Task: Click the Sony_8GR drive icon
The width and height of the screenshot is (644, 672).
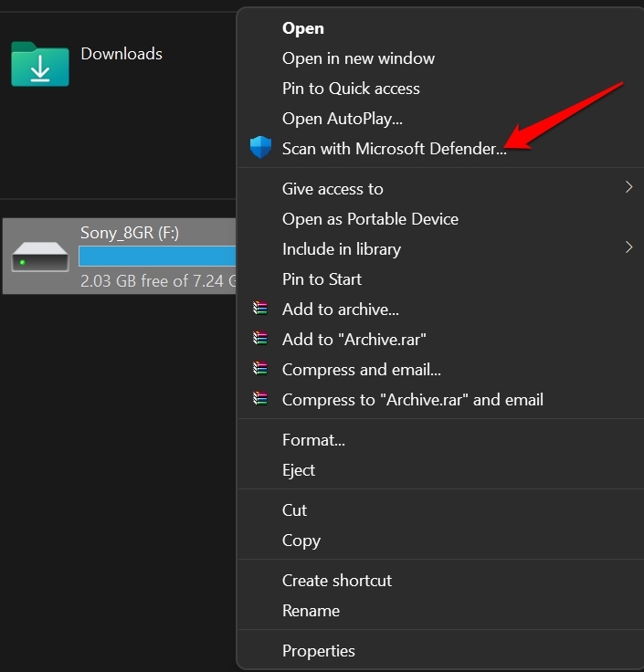Action: (39, 258)
